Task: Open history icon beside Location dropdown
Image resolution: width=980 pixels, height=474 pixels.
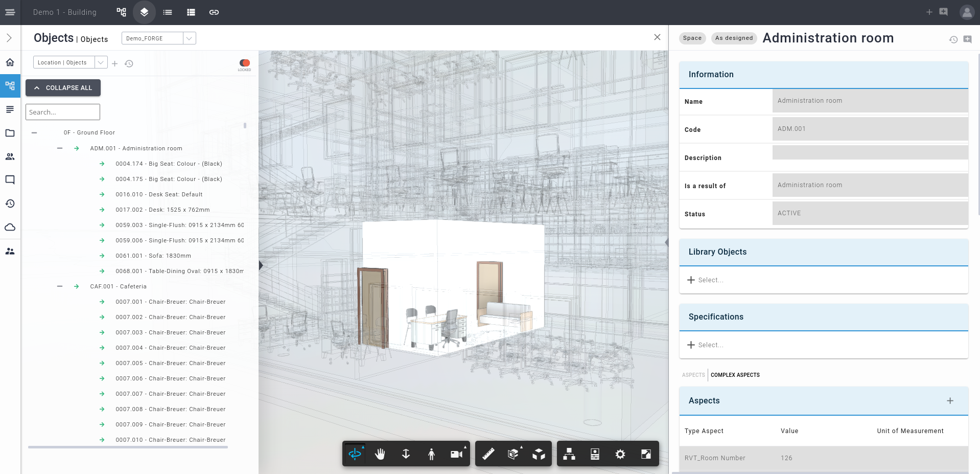Action: pos(129,63)
